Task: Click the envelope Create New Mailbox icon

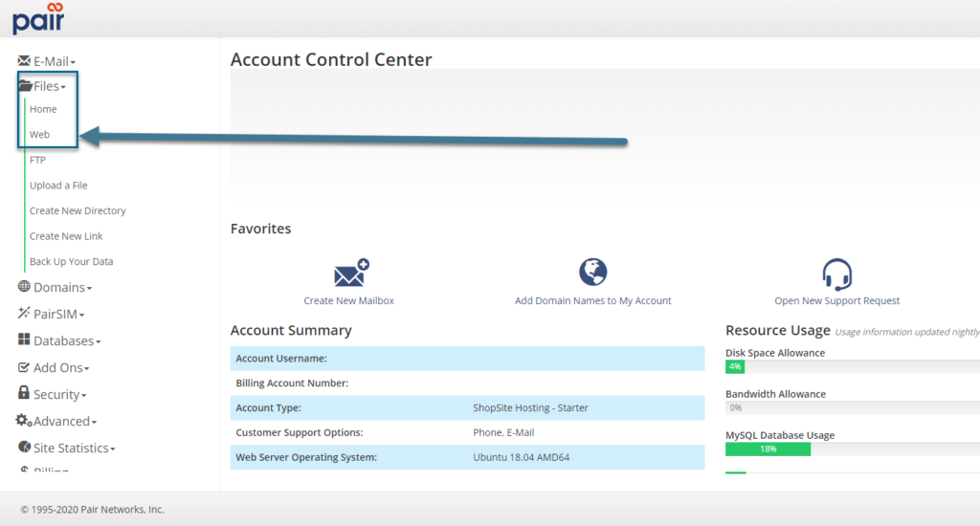Action: 350,274
